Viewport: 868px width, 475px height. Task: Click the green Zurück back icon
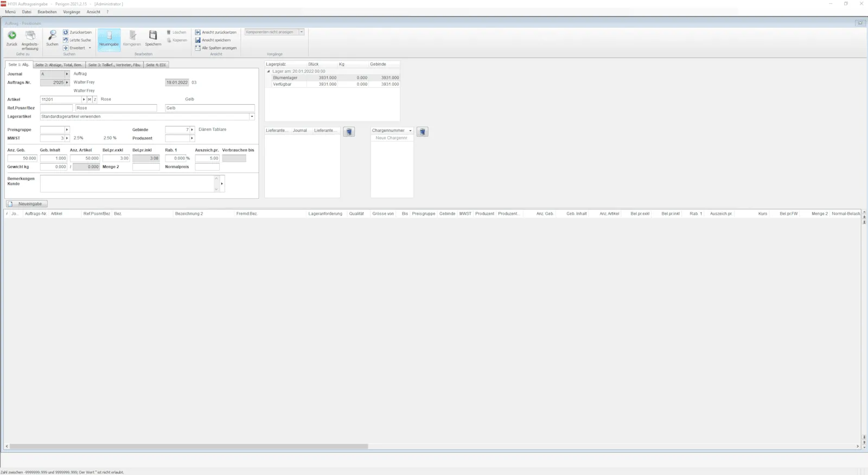pos(12,36)
